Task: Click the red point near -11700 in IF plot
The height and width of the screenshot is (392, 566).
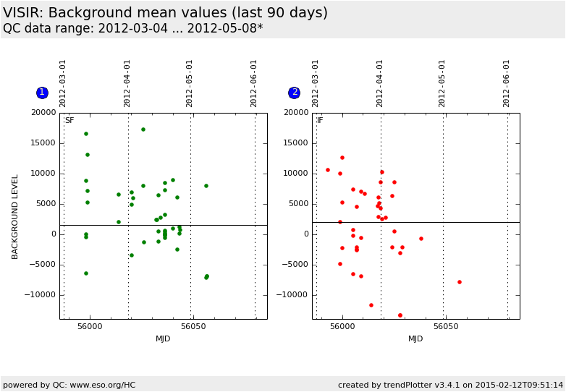Action: coord(371,305)
